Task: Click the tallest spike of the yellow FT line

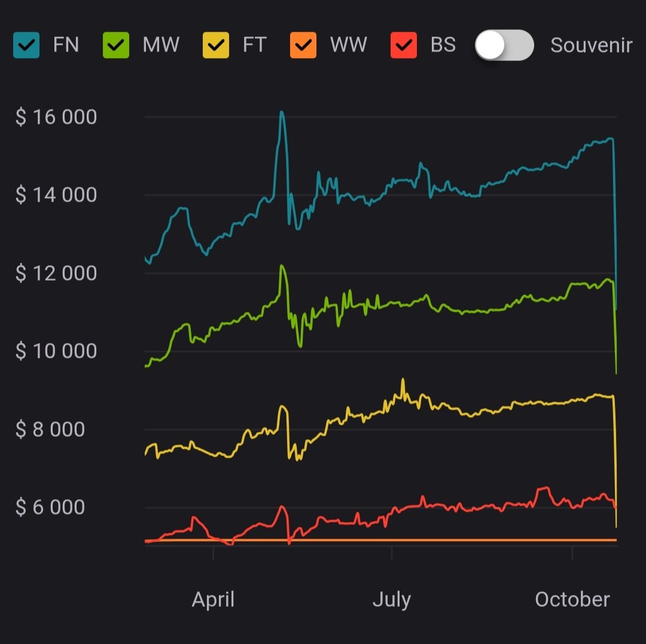Action: 403,379
